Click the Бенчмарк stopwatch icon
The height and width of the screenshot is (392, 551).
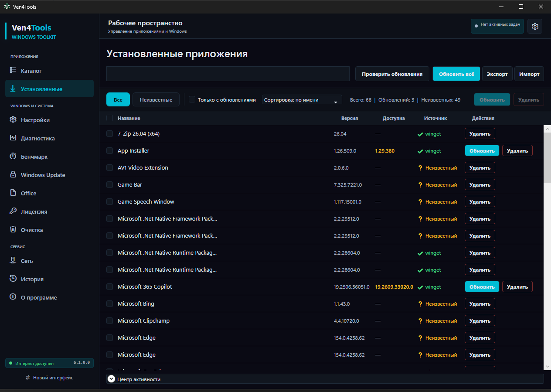[13, 157]
